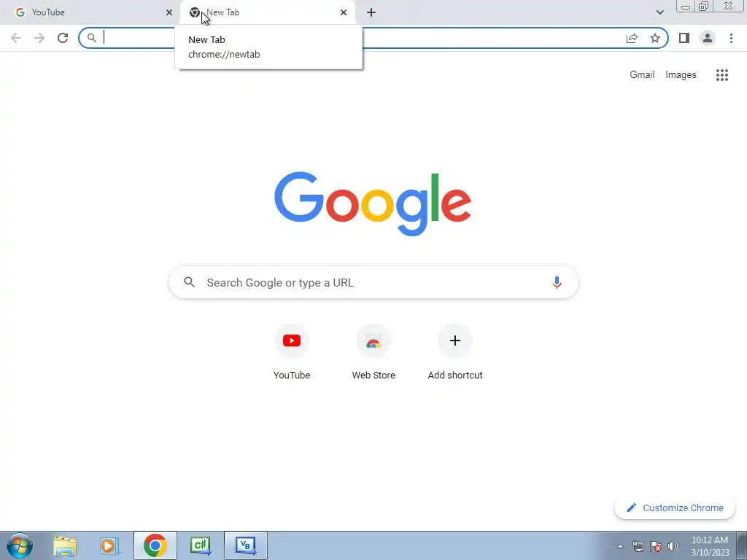Open the profile avatar menu

point(708,38)
